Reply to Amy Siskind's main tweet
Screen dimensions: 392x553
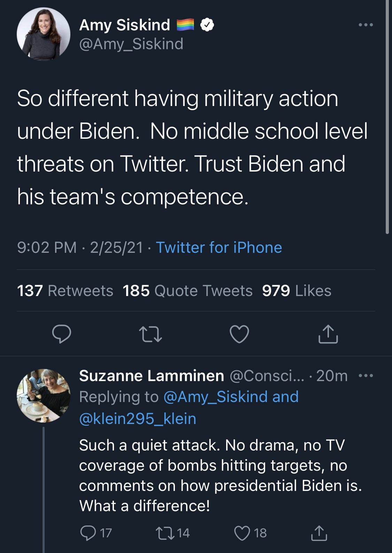coord(62,334)
